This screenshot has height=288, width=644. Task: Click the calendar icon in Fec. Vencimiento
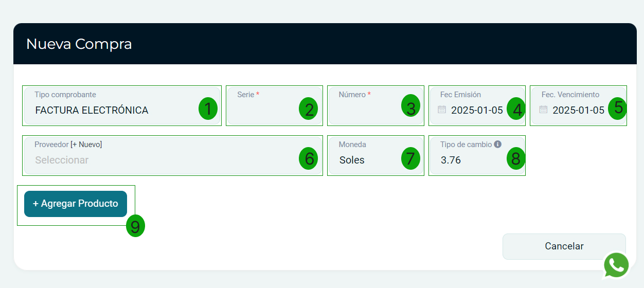coord(543,110)
